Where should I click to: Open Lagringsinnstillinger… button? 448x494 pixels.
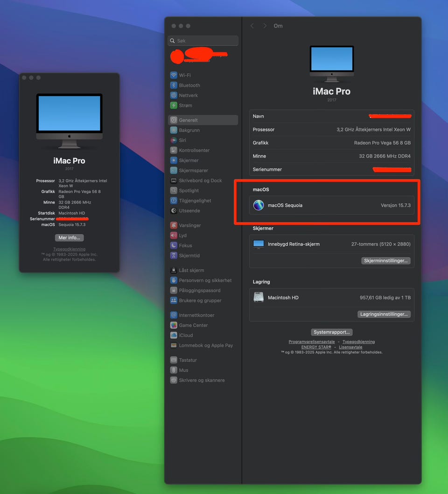tap(384, 314)
